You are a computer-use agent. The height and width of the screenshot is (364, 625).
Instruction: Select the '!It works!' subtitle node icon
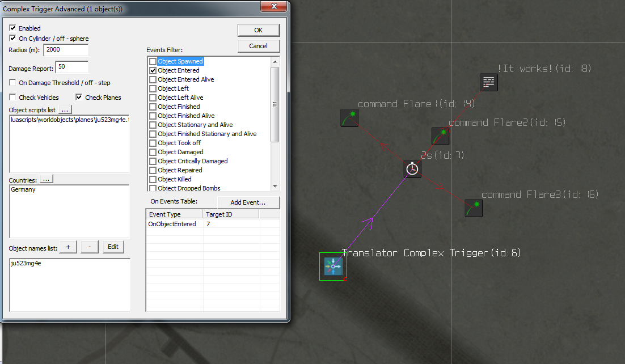[x=489, y=82]
